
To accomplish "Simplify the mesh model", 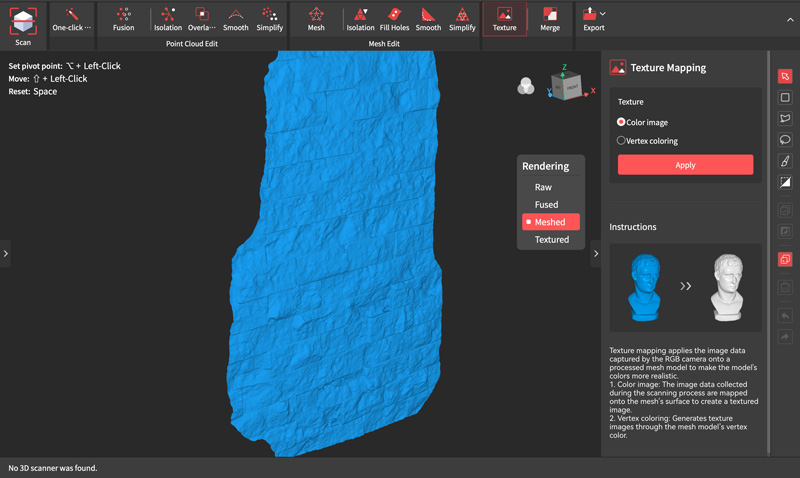I will (x=462, y=19).
